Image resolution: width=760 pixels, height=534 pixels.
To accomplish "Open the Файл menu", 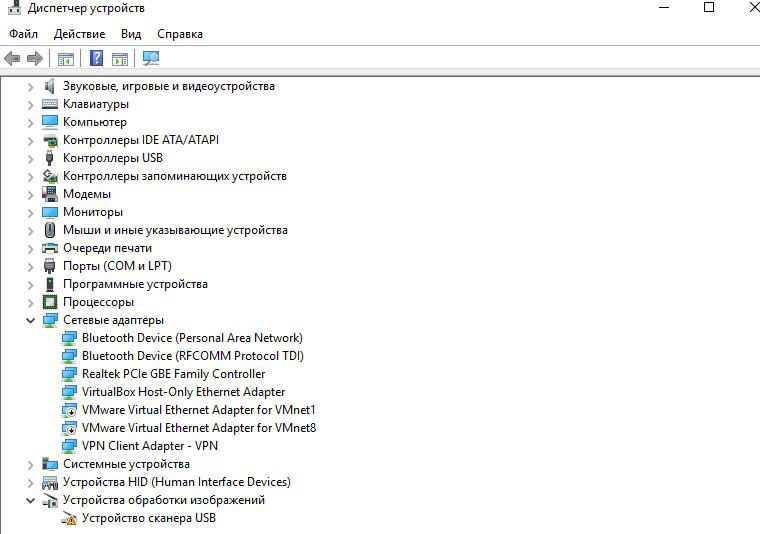I will coord(23,34).
